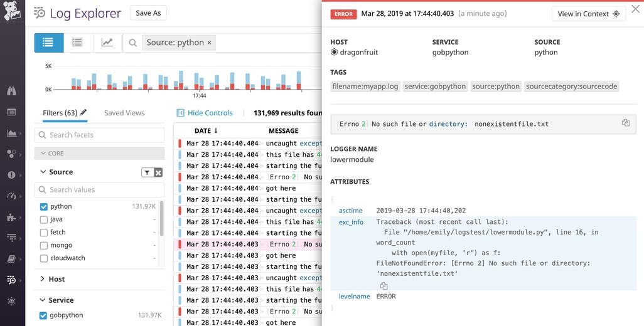This screenshot has height=326, width=644.
Task: Uncheck the python source checkbox
Action: pyautogui.click(x=43, y=207)
